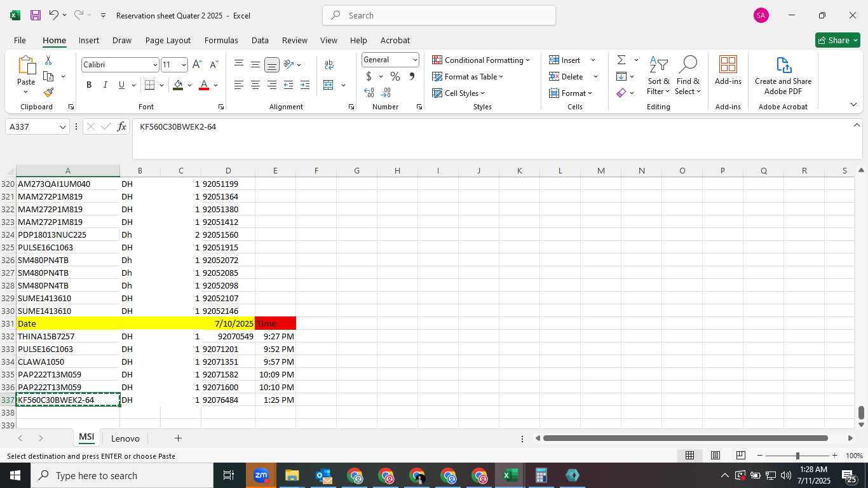Click the Insert cells button
The height and width of the screenshot is (488, 868).
(566, 60)
